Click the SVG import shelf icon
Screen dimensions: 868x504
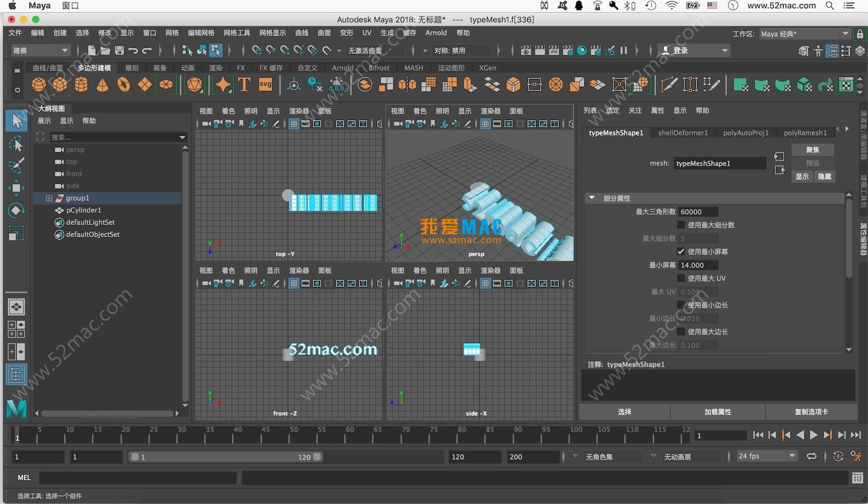[x=265, y=85]
